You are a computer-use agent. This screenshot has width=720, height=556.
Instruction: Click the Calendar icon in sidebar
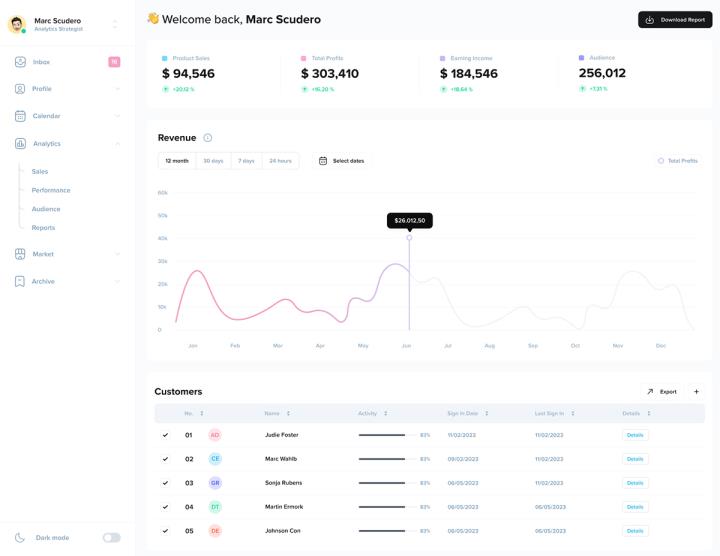point(20,116)
